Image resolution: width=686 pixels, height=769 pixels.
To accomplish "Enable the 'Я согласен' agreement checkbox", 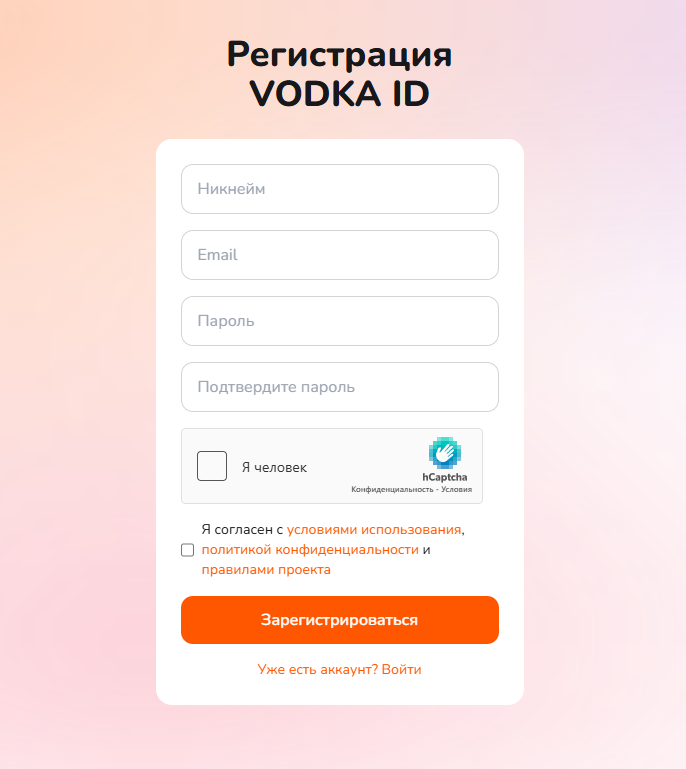I will click(187, 550).
